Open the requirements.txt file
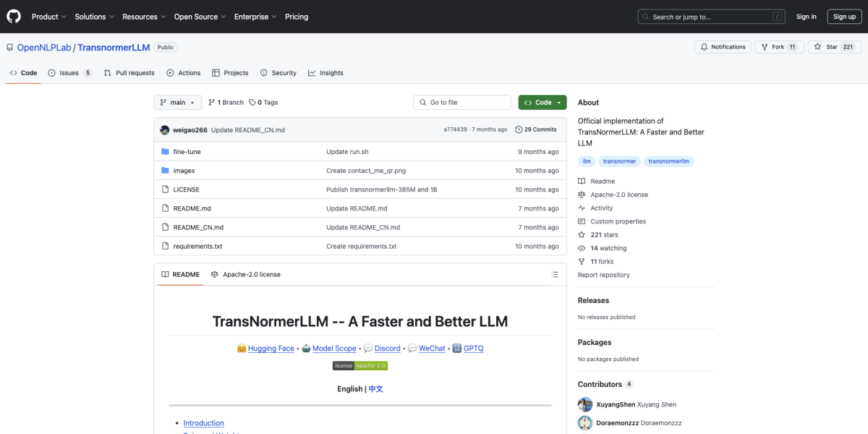Image resolution: width=868 pixels, height=434 pixels. (x=197, y=247)
